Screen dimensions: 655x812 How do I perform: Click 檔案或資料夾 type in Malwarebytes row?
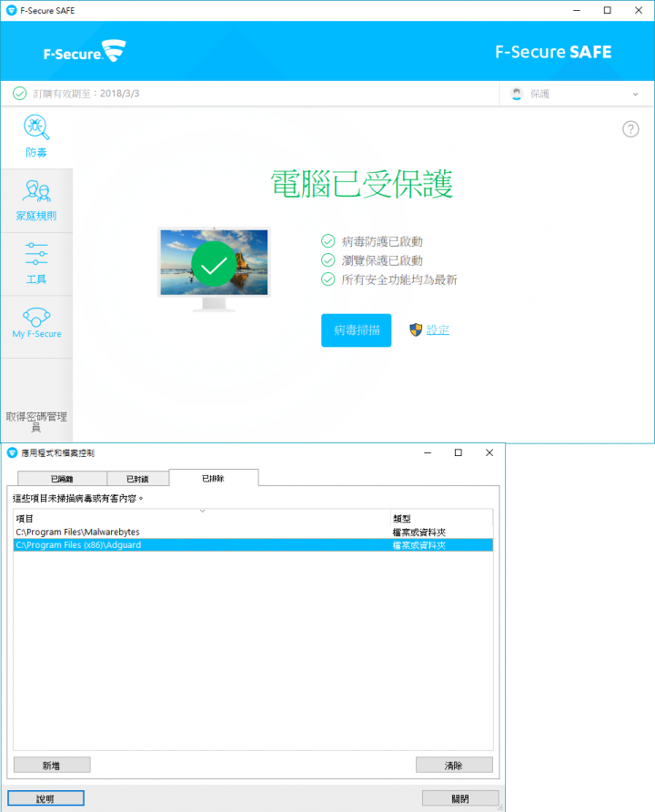pos(419,532)
